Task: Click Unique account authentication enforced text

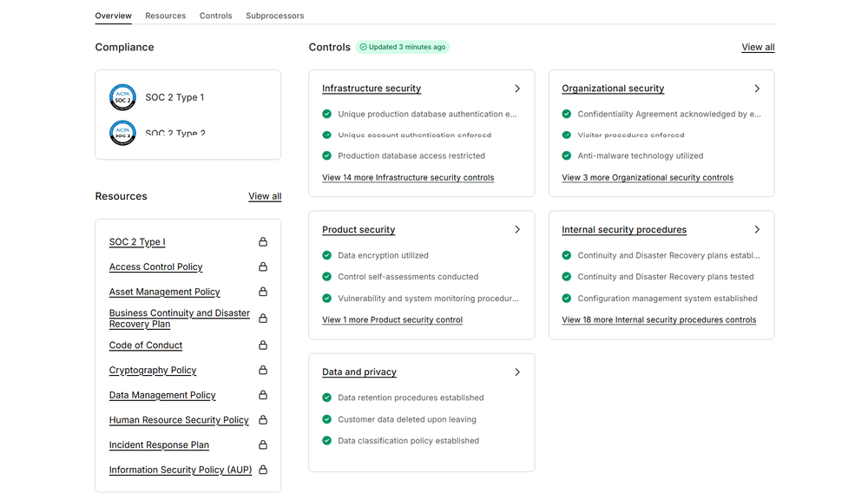Action: click(415, 135)
